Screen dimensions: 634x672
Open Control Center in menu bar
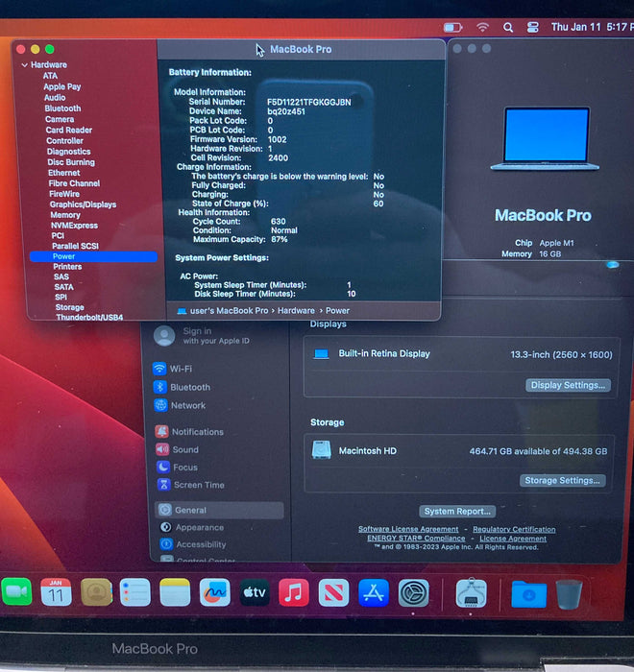point(533,28)
